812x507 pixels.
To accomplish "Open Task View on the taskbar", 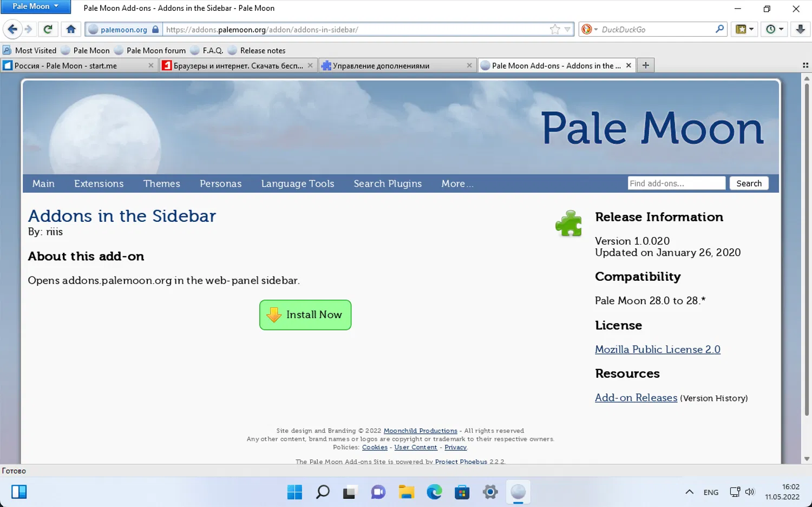I will (350, 492).
